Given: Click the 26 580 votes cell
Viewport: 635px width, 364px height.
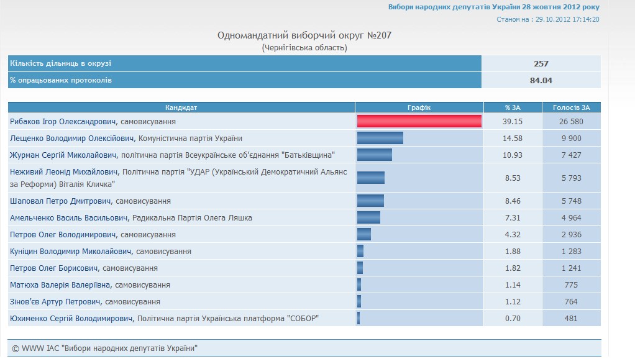Looking at the screenshot, I should [571, 122].
